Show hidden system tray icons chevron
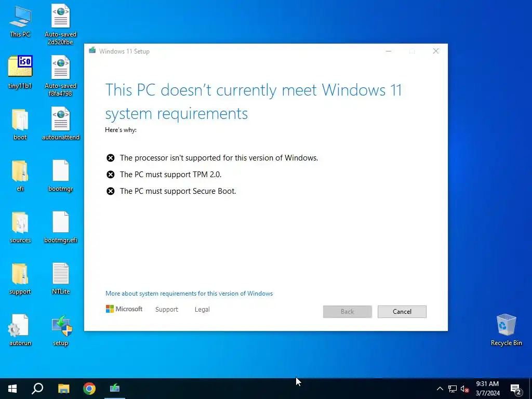The image size is (532, 399). pos(440,389)
